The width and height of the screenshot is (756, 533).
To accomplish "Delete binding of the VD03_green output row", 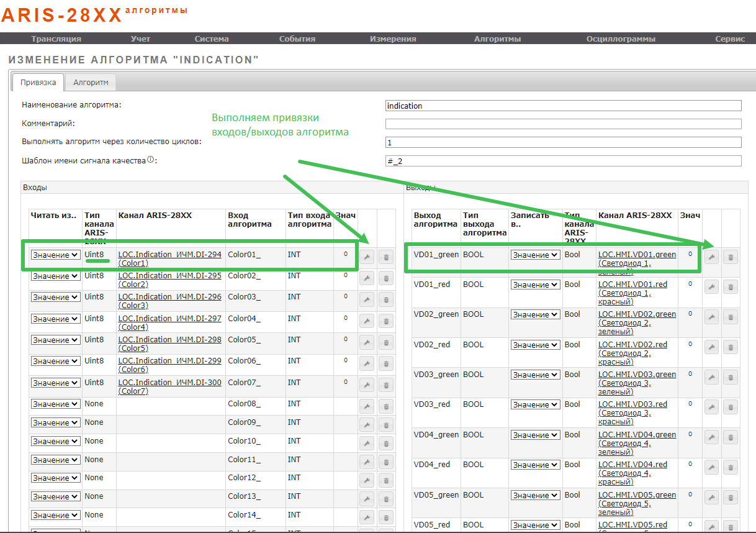I will pyautogui.click(x=731, y=376).
